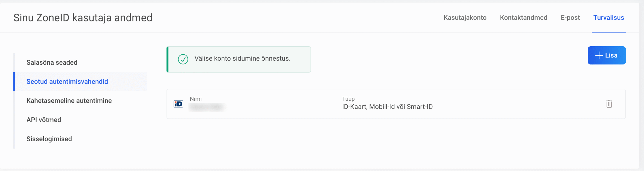644x171 pixels.
Task: Delete the linked ID authentication method
Action: 609,104
